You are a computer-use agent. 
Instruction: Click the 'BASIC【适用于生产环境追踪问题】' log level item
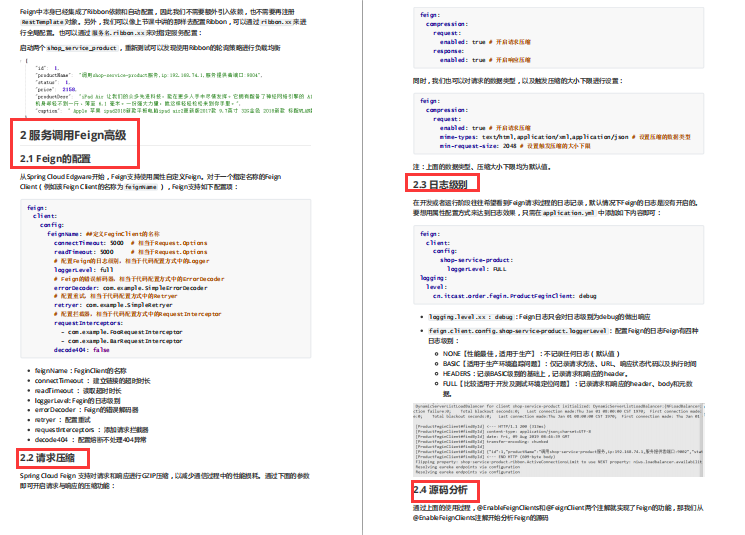[569, 364]
